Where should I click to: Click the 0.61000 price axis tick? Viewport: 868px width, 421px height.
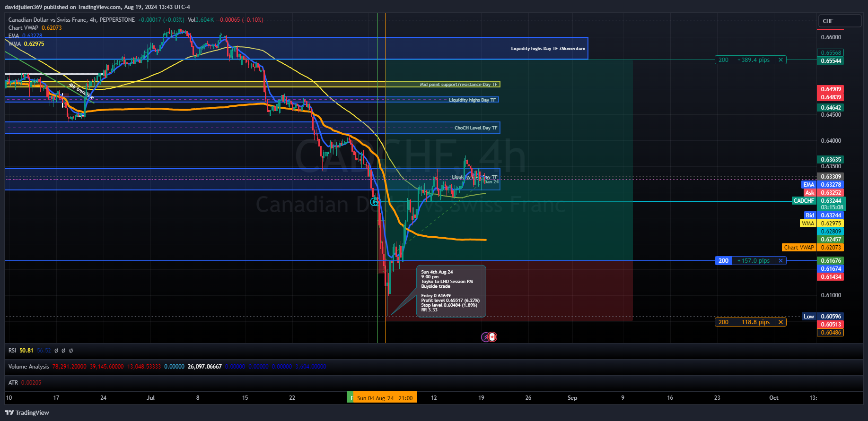click(831, 295)
